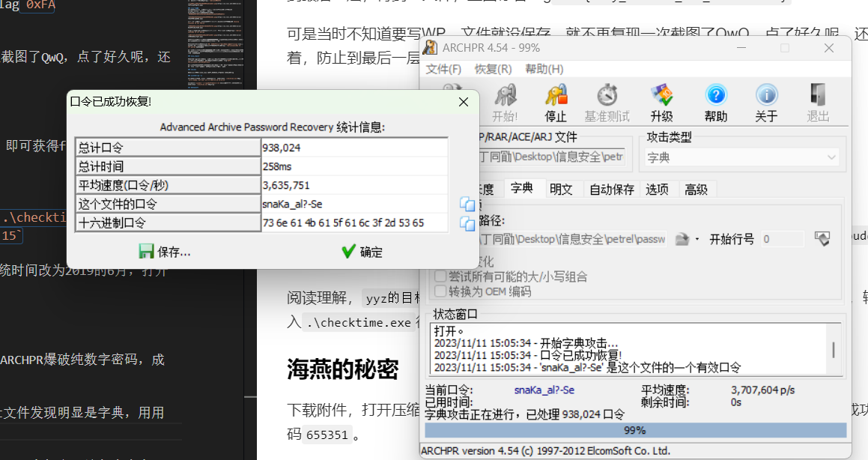The height and width of the screenshot is (460, 868).
Task: Enable 转换为 OEM 编码 checkbox
Action: point(440,291)
